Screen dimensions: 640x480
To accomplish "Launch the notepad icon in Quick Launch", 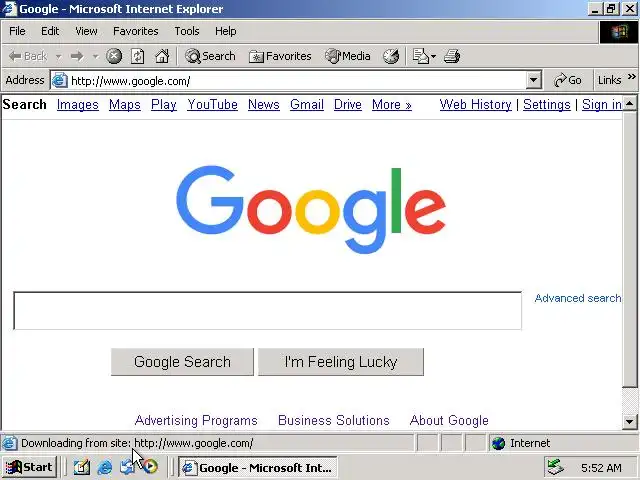I will 82,467.
